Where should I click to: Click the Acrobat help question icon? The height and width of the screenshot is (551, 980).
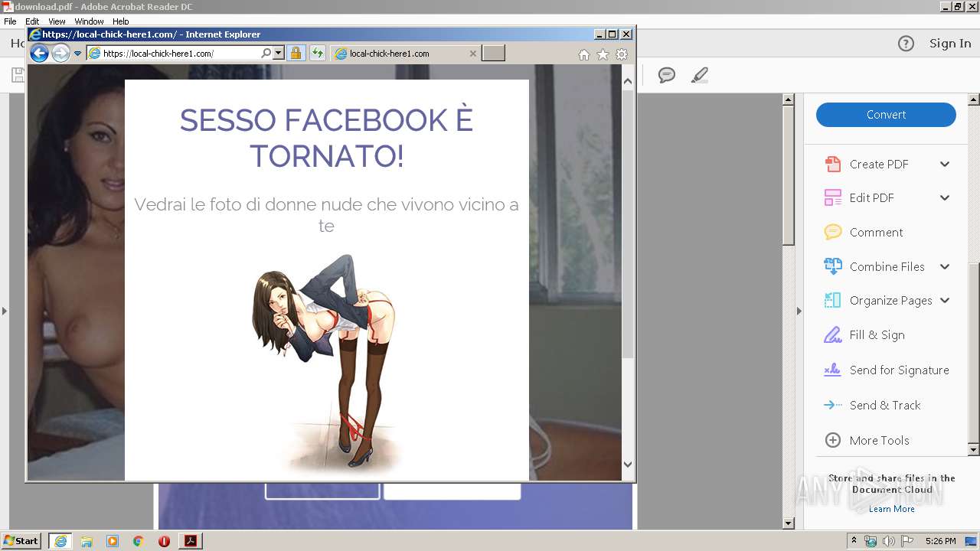click(906, 44)
